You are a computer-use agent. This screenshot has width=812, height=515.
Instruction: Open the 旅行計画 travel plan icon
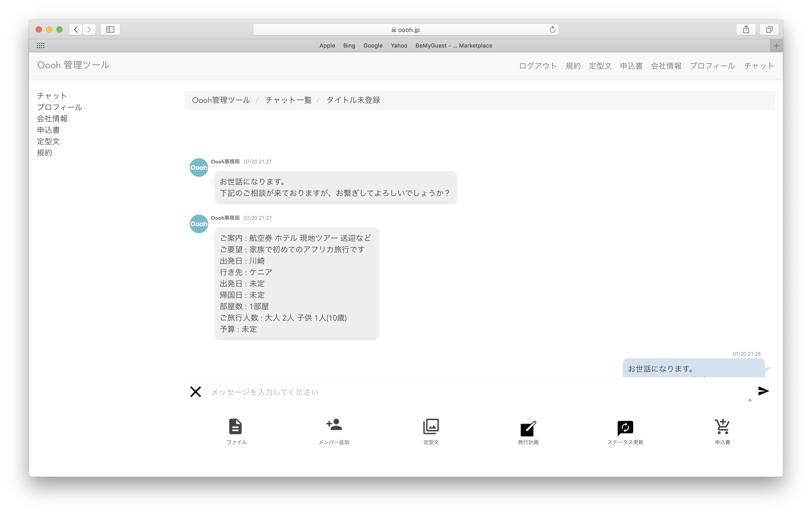(528, 428)
